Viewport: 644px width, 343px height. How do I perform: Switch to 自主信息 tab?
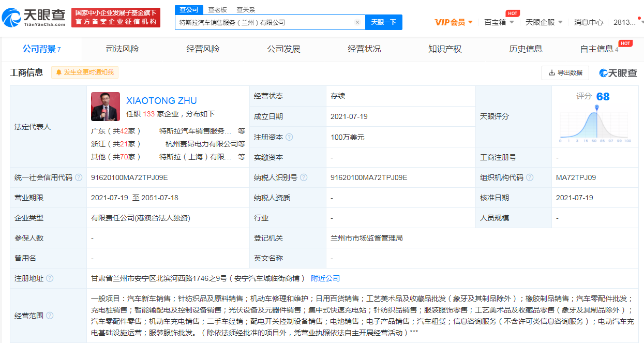click(599, 49)
